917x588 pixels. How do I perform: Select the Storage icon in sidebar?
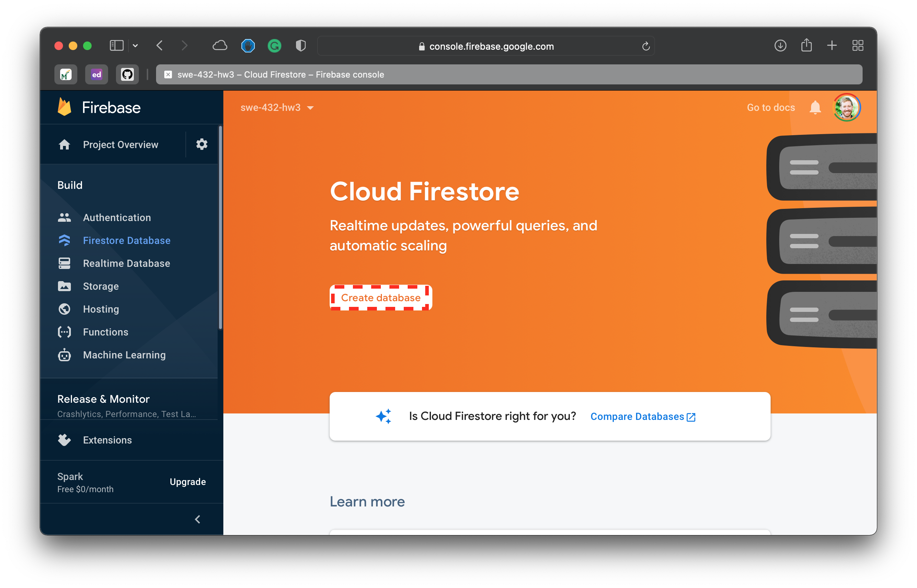click(x=65, y=286)
